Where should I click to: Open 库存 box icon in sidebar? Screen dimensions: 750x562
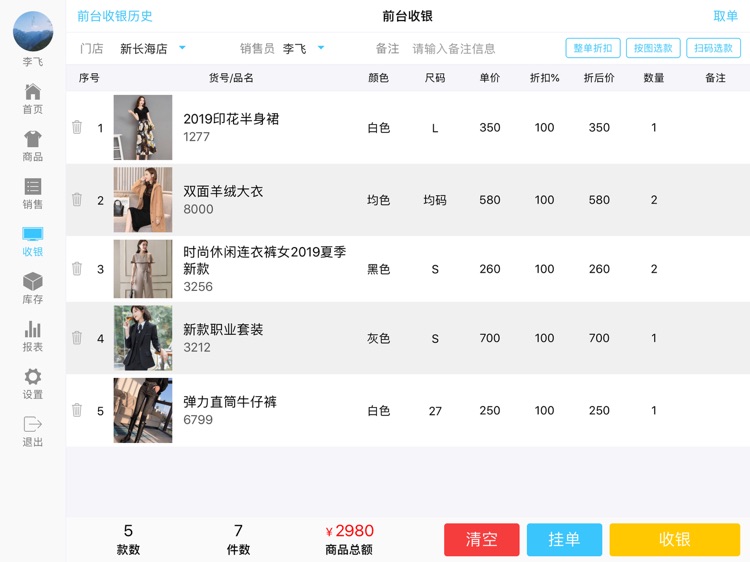33,281
